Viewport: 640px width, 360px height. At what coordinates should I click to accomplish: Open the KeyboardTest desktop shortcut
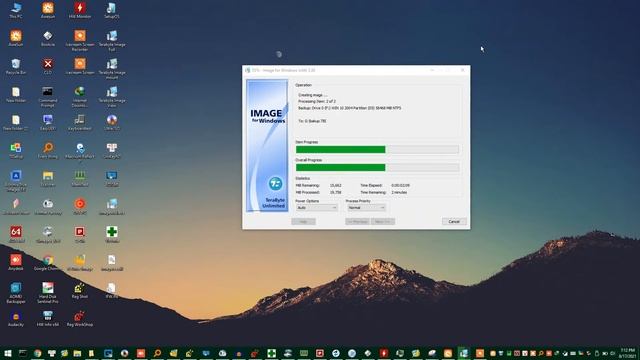click(80, 122)
